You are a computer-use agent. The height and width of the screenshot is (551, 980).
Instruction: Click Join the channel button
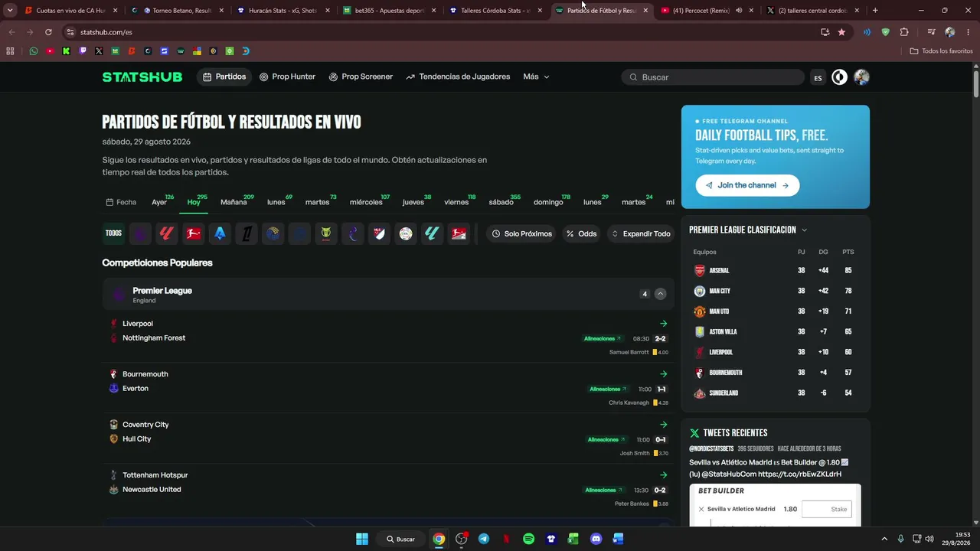(x=747, y=185)
